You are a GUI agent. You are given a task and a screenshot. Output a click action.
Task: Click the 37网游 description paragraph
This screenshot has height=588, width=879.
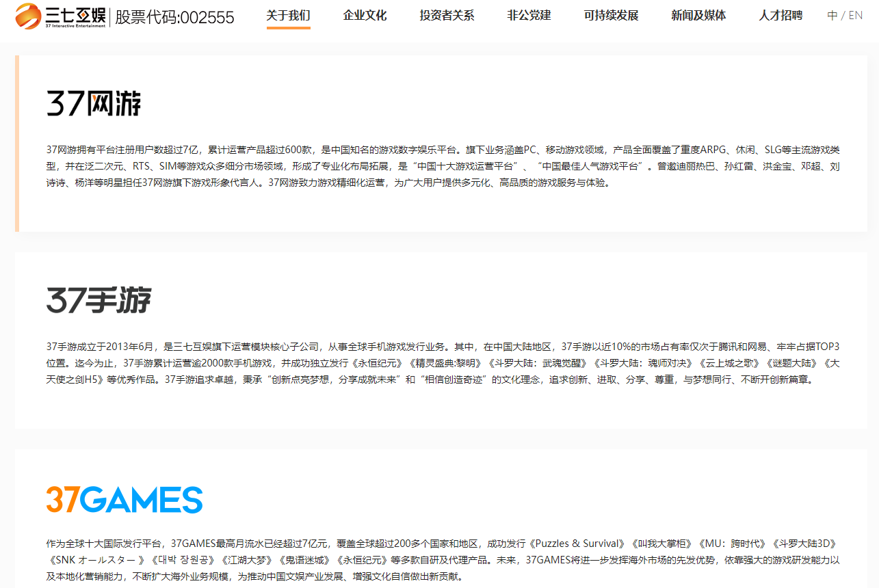(443, 166)
